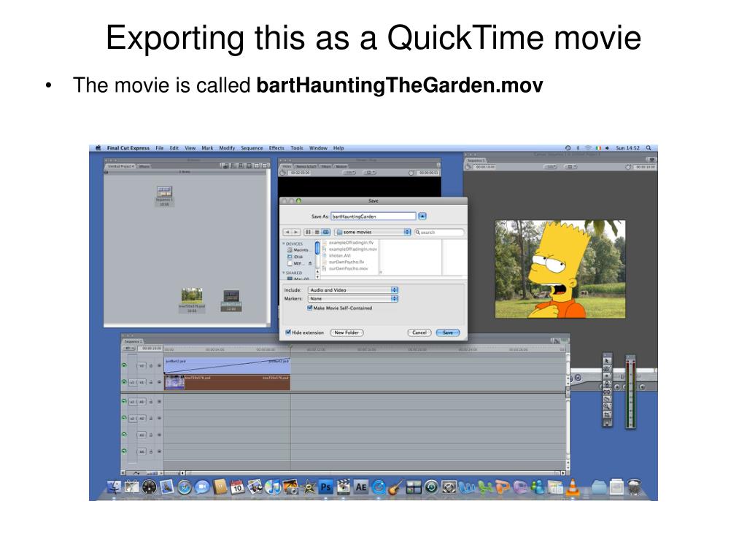Select Sequence 1 icon in the Browser

tap(164, 195)
